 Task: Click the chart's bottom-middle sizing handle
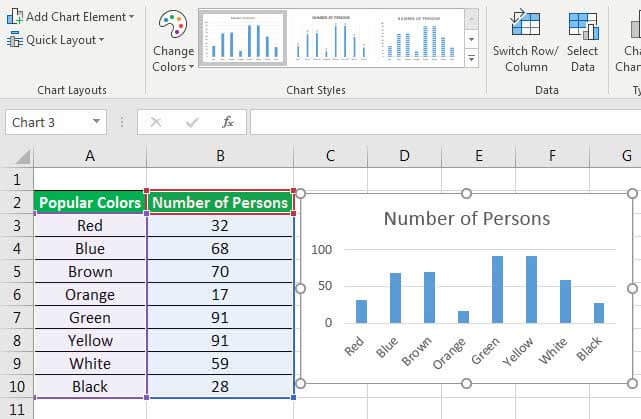pos(466,383)
